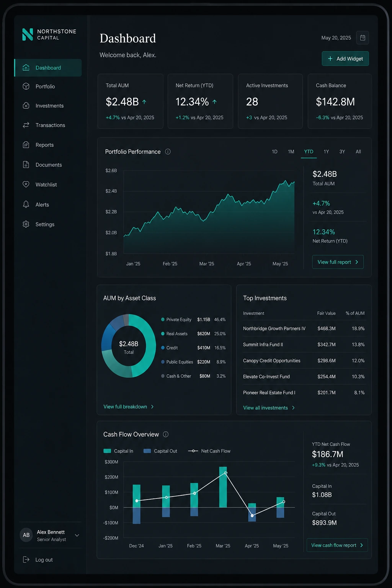This screenshot has width=392, height=588.
Task: Select the 1M time range tab
Action: [291, 152]
